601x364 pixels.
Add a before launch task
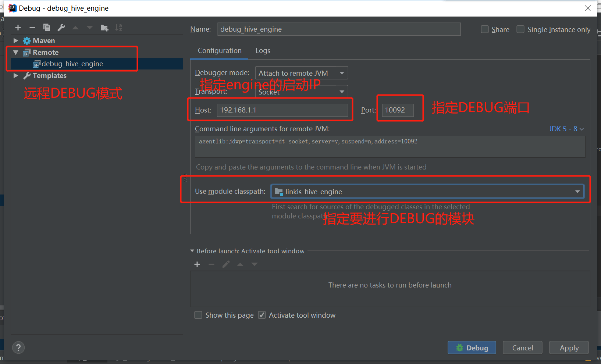197,264
